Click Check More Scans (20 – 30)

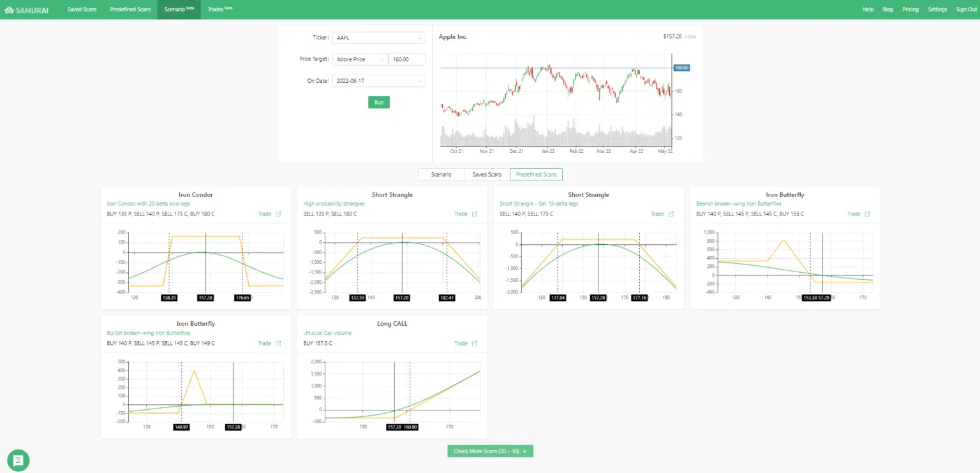490,451
